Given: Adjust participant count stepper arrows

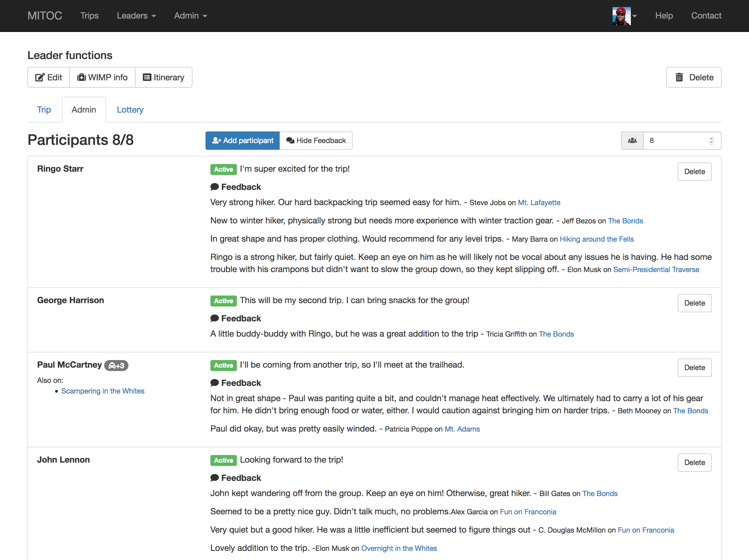Looking at the screenshot, I should tap(711, 140).
